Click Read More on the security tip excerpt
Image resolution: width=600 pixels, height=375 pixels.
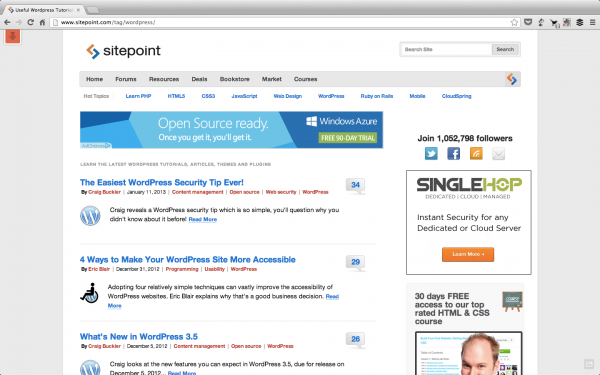pyautogui.click(x=203, y=219)
